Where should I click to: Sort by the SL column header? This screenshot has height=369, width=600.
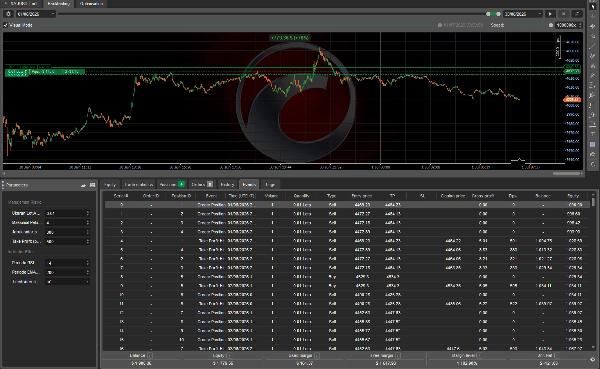click(x=422, y=196)
